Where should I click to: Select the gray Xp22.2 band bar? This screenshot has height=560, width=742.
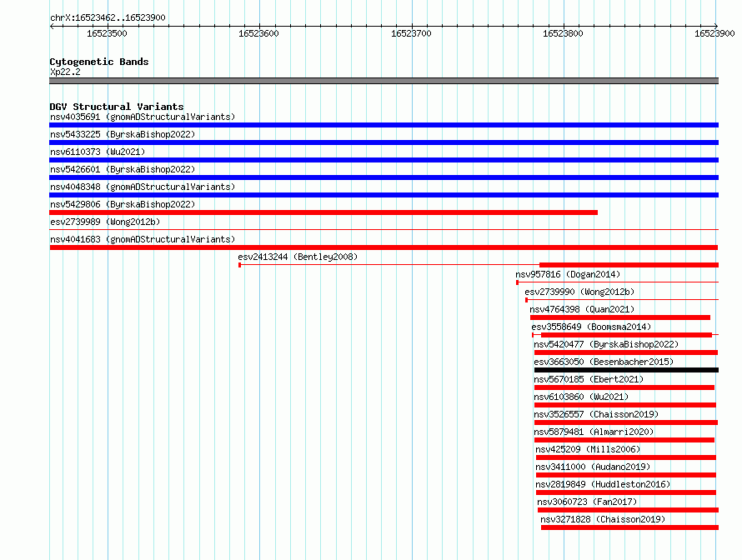384,81
